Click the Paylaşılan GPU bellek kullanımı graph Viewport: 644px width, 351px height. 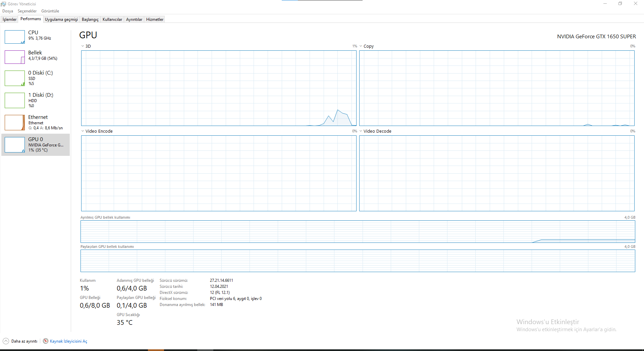358,261
